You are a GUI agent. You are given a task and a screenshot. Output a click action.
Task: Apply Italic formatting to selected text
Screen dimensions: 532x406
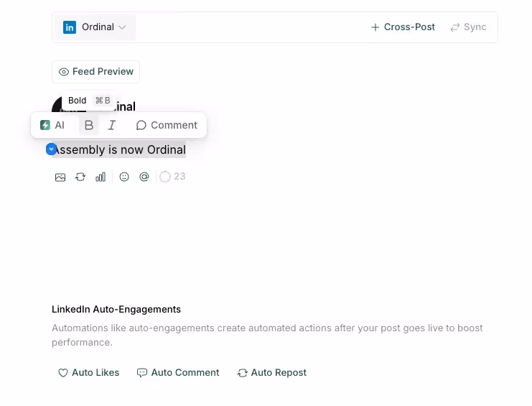click(x=111, y=125)
